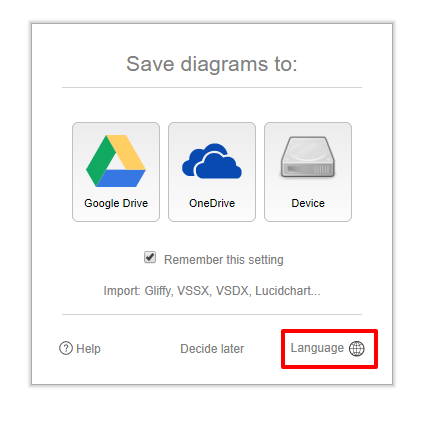The height and width of the screenshot is (422, 422).
Task: Click the question mark Help icon
Action: [66, 348]
